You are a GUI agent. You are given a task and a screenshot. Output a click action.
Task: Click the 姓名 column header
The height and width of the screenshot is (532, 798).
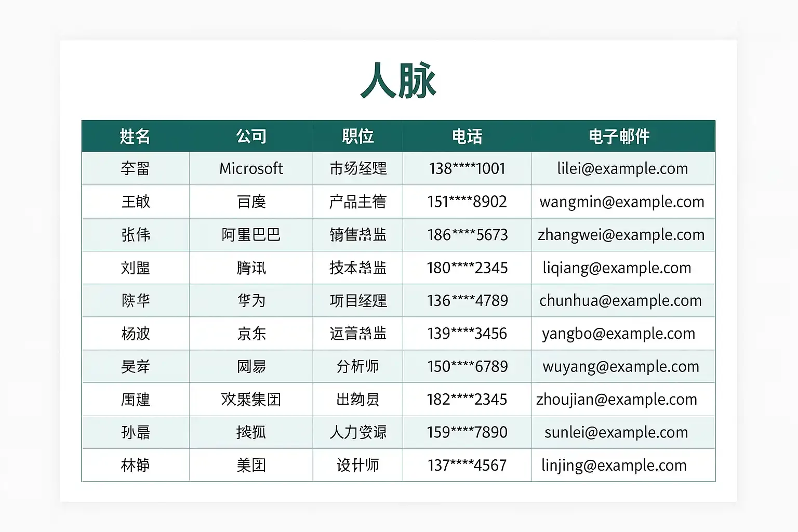pyautogui.click(x=135, y=136)
